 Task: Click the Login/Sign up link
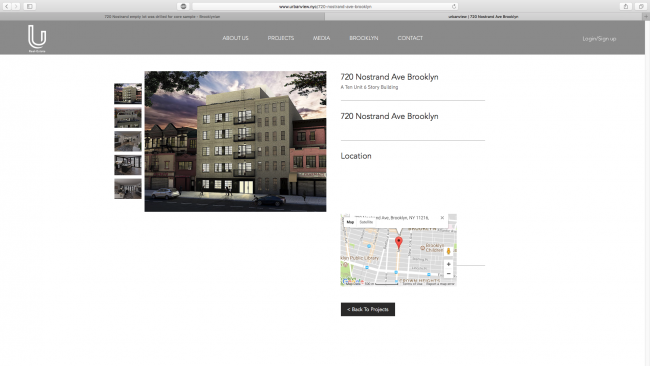coord(599,39)
